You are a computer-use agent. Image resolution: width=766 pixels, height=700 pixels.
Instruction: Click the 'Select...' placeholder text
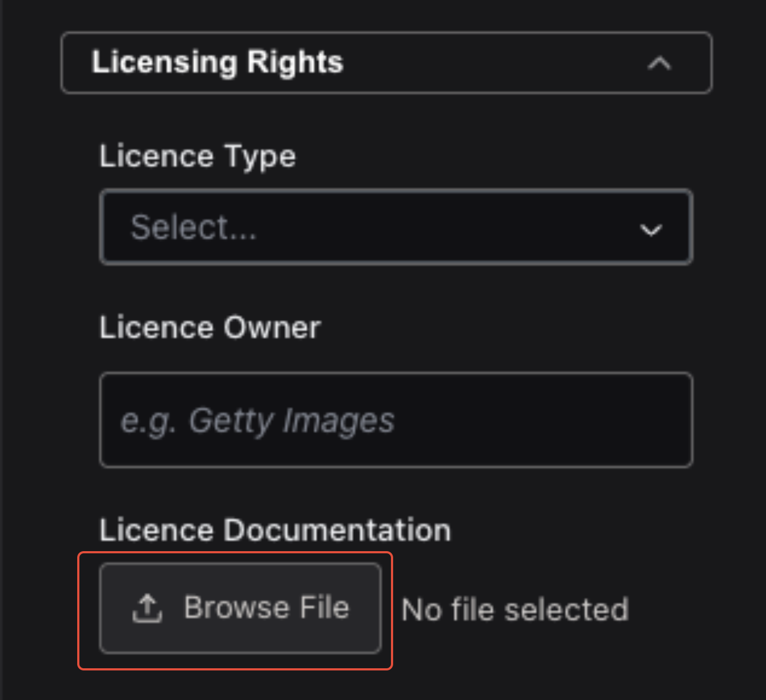pyautogui.click(x=193, y=227)
